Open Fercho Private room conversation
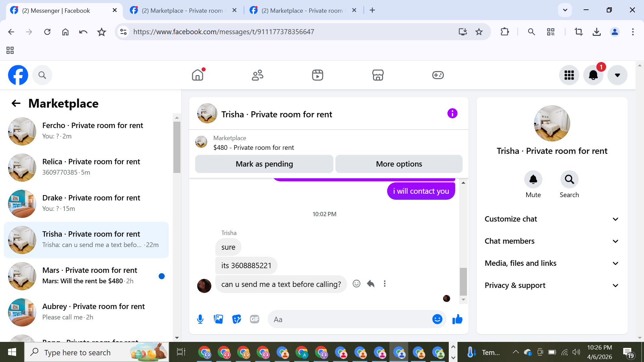This screenshot has width=644, height=362. (x=86, y=131)
